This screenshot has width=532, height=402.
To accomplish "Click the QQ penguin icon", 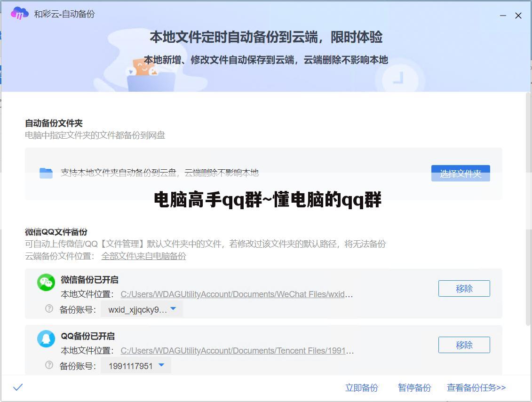I will (x=46, y=339).
